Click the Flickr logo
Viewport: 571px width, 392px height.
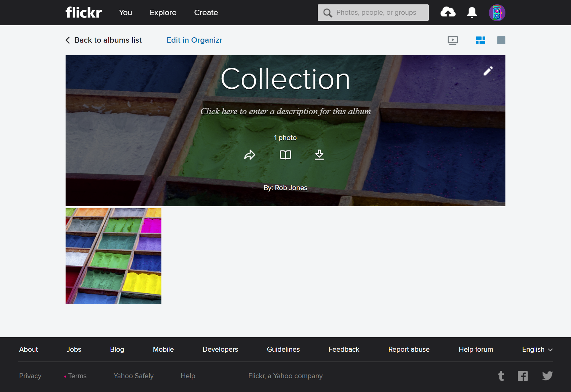83,12
